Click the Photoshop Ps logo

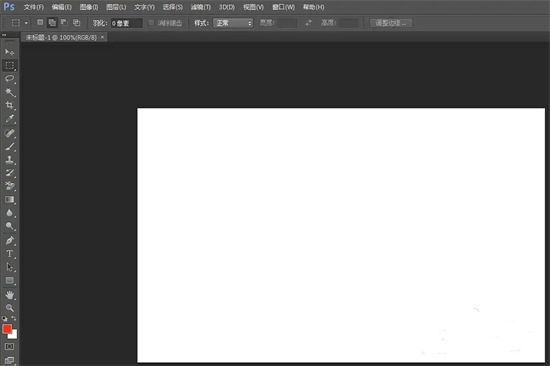coord(9,7)
